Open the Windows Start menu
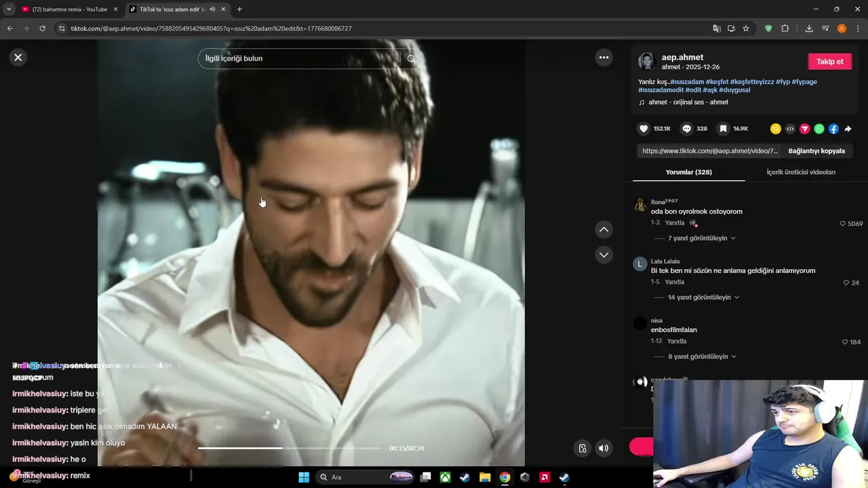 pos(304,477)
